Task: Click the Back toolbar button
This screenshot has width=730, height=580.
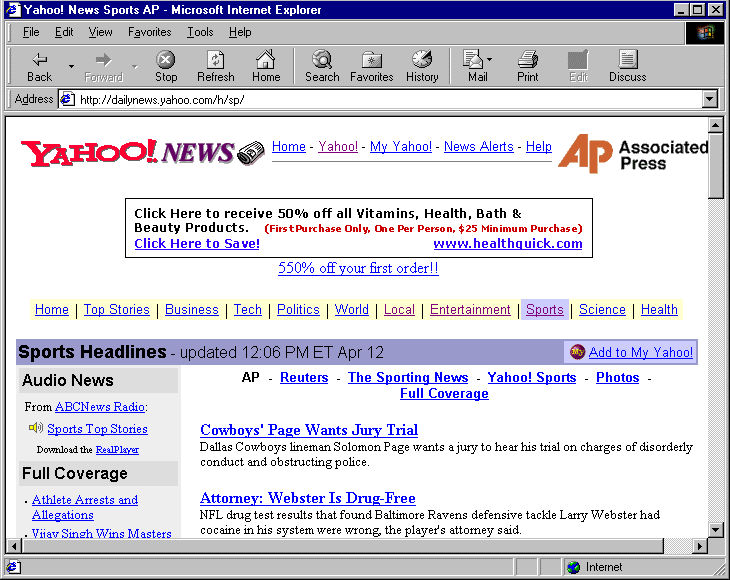Action: tap(40, 67)
